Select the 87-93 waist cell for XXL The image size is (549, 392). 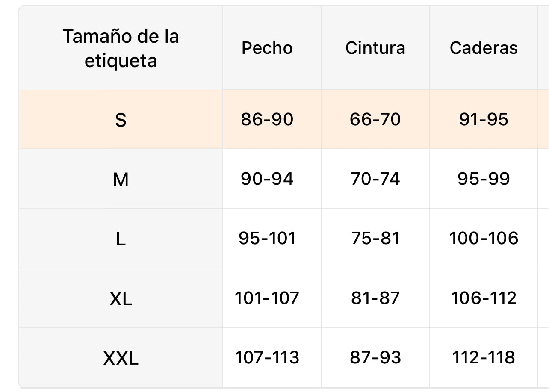coord(375,357)
